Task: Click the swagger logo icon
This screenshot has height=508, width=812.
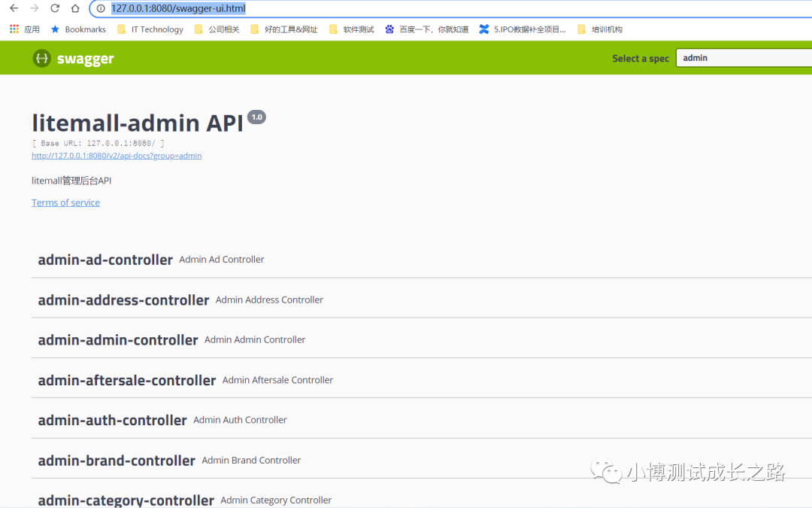Action: tap(41, 58)
